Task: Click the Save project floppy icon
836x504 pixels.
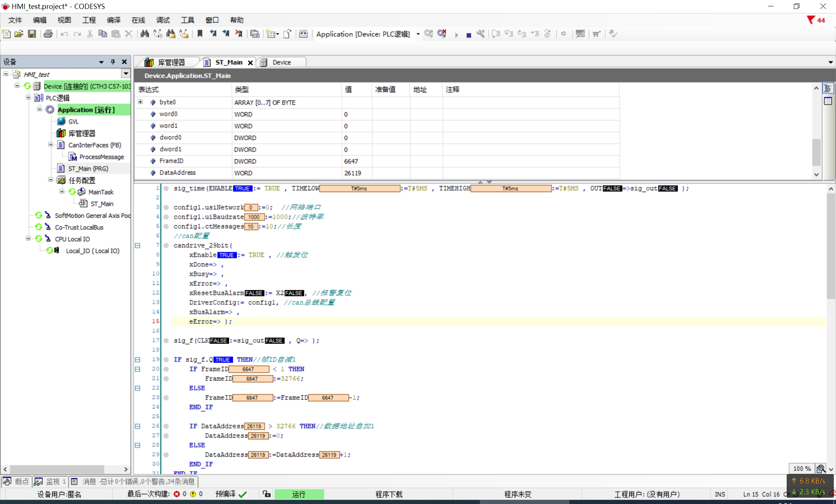Action: (x=32, y=34)
